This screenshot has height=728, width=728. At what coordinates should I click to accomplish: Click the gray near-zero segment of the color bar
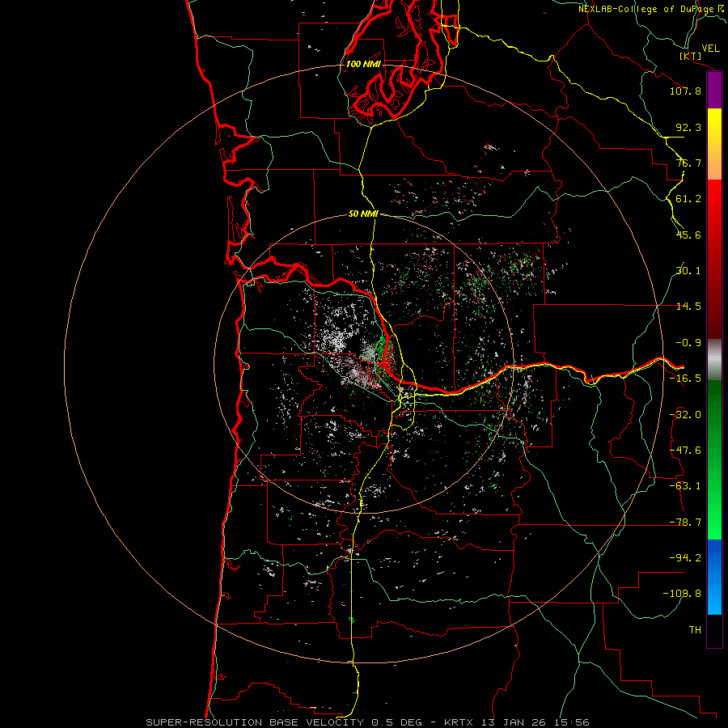click(714, 359)
